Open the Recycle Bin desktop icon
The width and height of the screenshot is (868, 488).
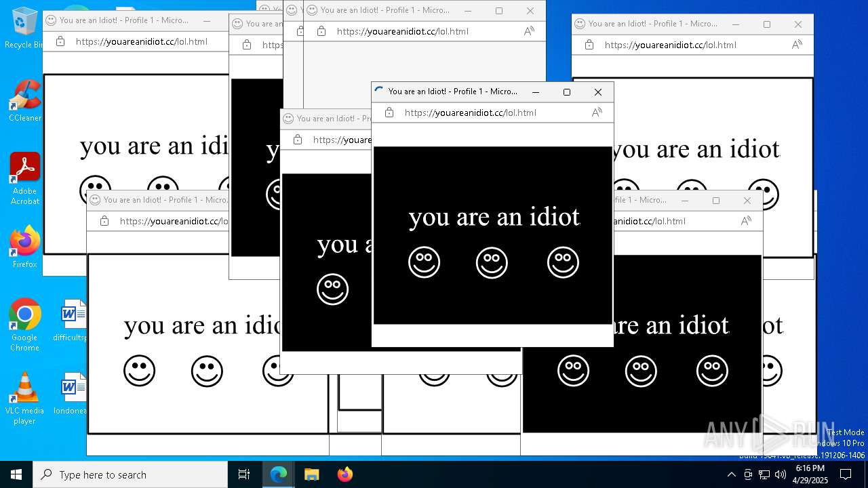23,28
